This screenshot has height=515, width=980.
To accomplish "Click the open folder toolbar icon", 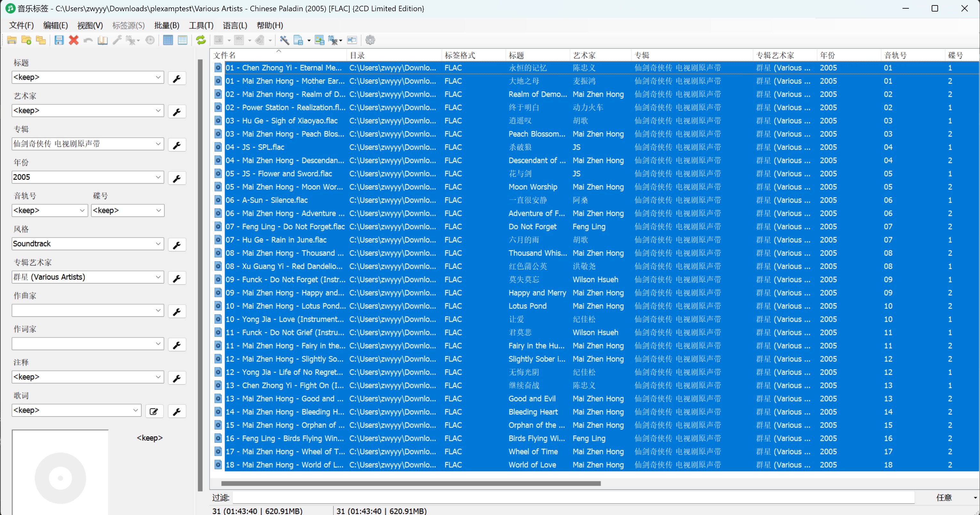I will [x=12, y=40].
